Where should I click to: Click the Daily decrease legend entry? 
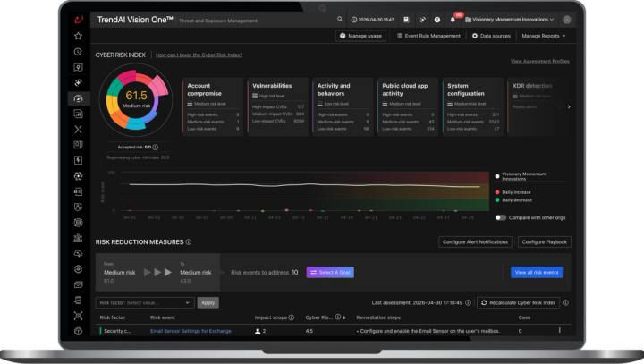(513, 200)
